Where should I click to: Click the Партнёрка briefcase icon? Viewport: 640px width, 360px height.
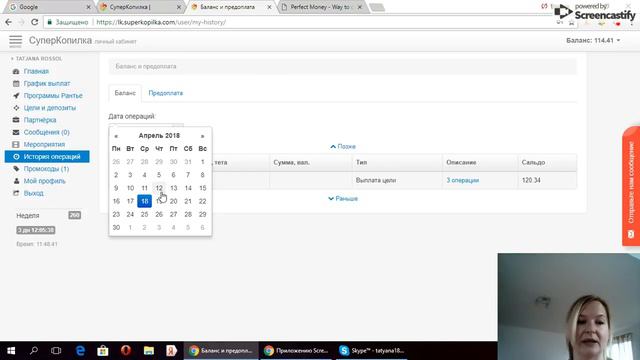click(16, 120)
